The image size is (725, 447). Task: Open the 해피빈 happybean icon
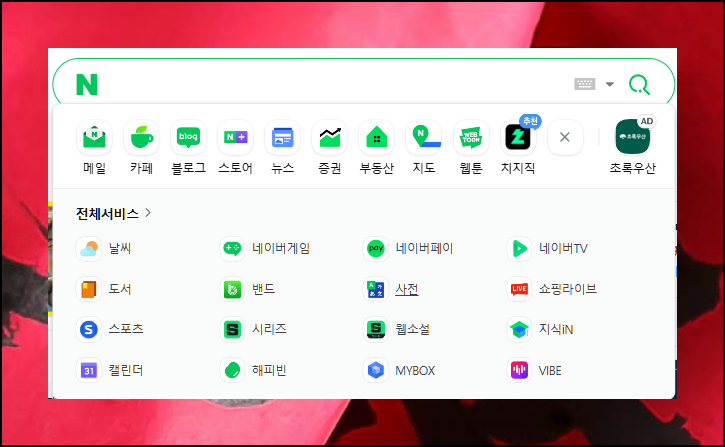click(x=232, y=370)
